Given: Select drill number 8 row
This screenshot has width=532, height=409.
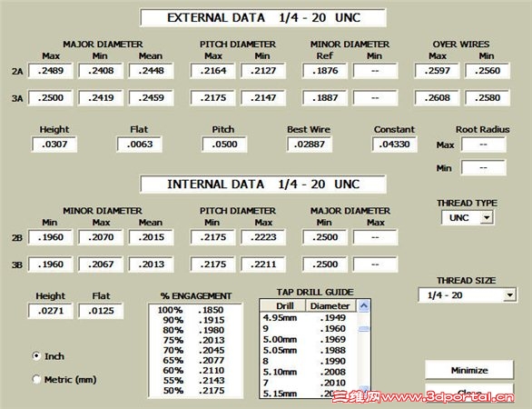Looking at the screenshot, I should coord(308,361).
